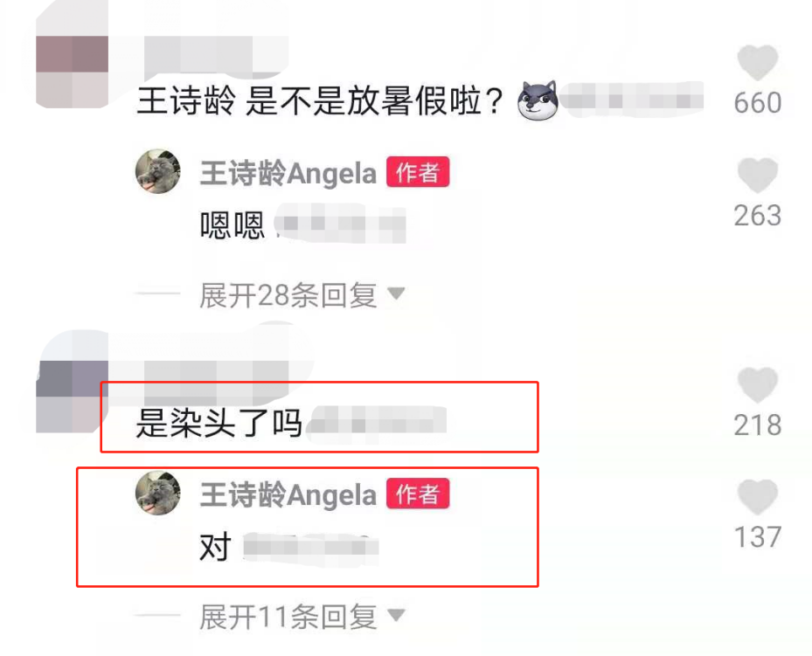Image resolution: width=812 pixels, height=656 pixels.
Task: Expand 展开11条回复 replies
Action: coord(288,616)
